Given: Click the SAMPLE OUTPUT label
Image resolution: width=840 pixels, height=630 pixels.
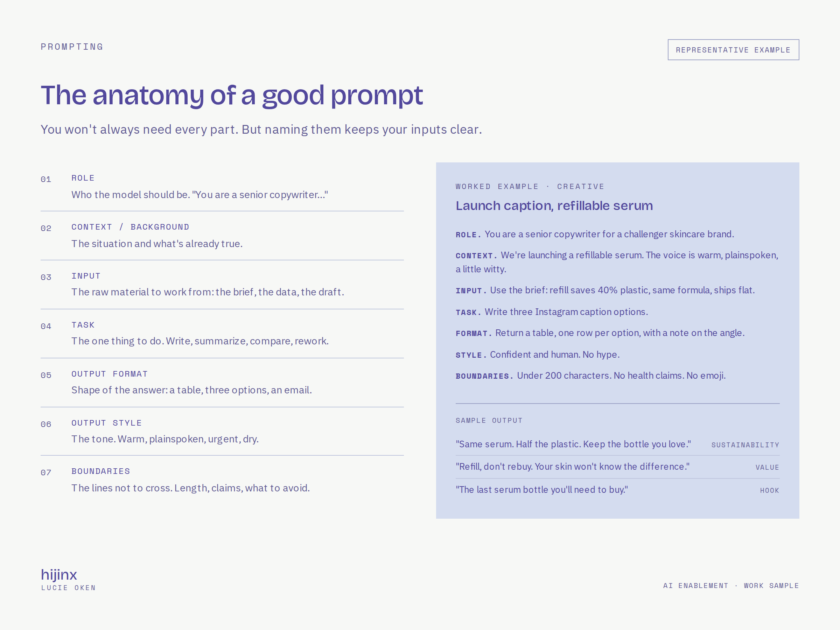Looking at the screenshot, I should (489, 420).
